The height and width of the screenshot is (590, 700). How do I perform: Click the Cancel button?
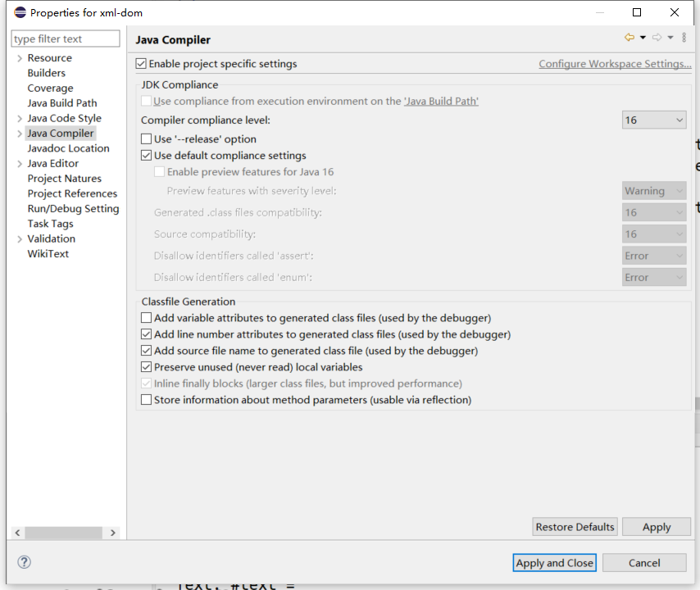[x=644, y=563]
